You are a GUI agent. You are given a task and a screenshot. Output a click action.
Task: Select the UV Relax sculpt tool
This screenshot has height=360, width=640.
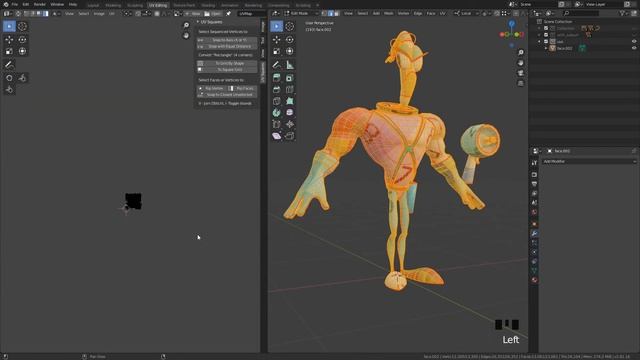click(22, 78)
